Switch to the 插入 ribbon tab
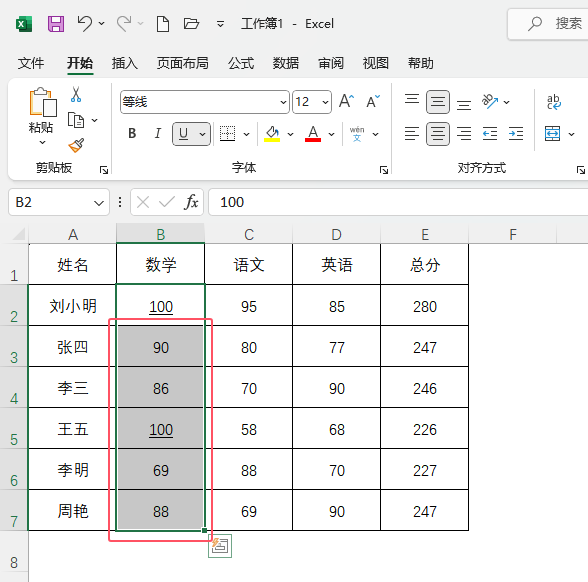The width and height of the screenshot is (588, 582). (x=124, y=63)
